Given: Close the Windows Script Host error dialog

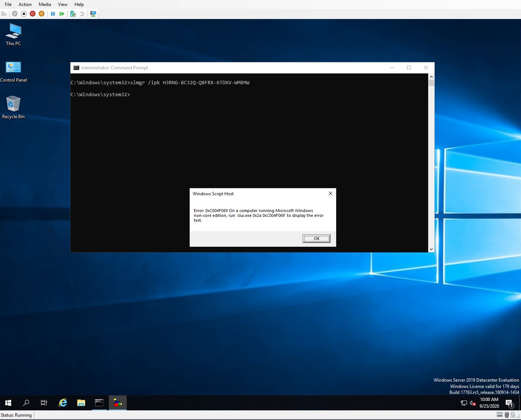Looking at the screenshot, I should 330,193.
